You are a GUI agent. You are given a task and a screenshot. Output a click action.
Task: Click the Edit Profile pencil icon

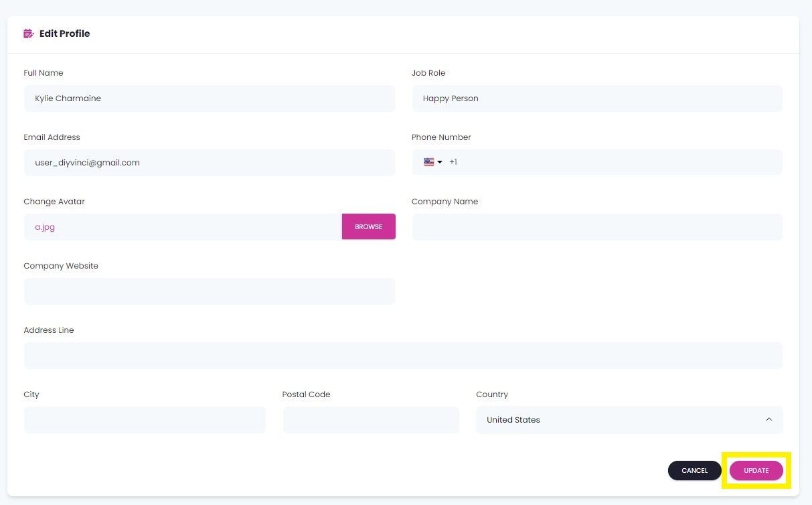coord(28,33)
